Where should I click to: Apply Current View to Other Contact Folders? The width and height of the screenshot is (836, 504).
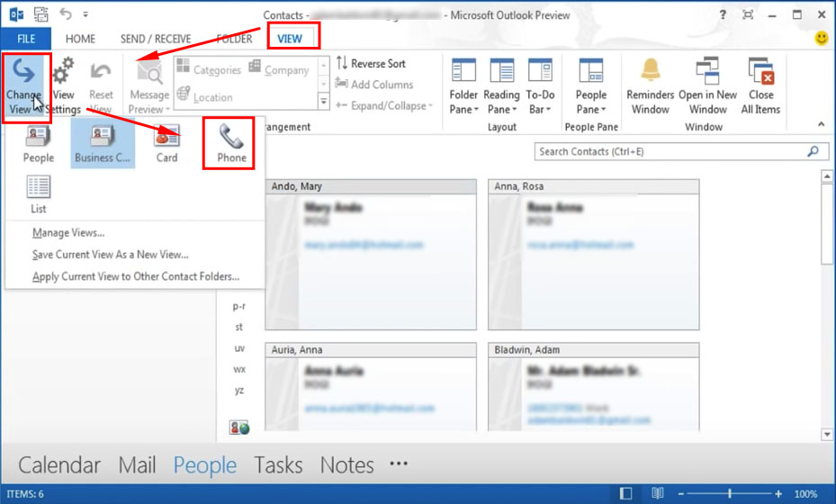135,276
